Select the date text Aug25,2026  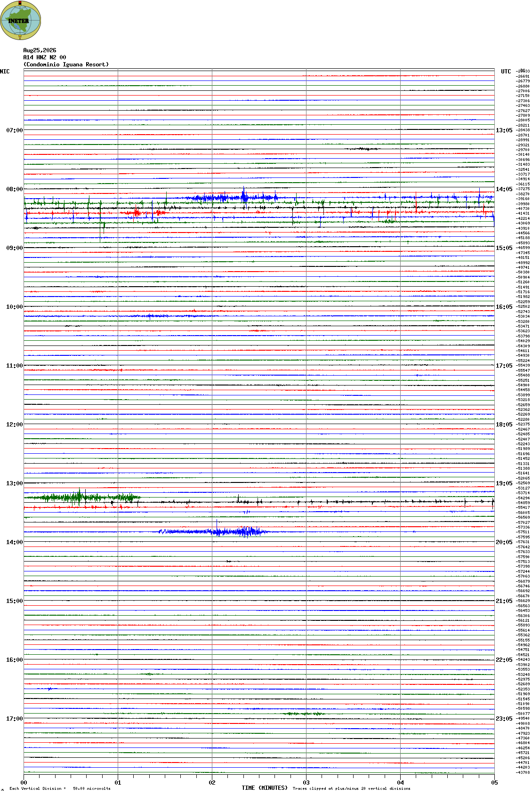40,50
